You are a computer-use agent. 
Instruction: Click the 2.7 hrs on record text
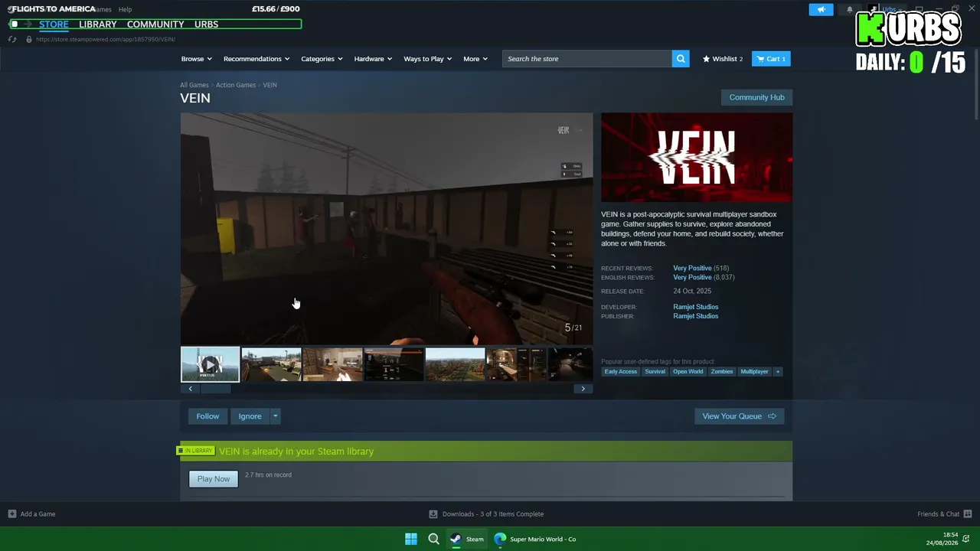(x=268, y=475)
